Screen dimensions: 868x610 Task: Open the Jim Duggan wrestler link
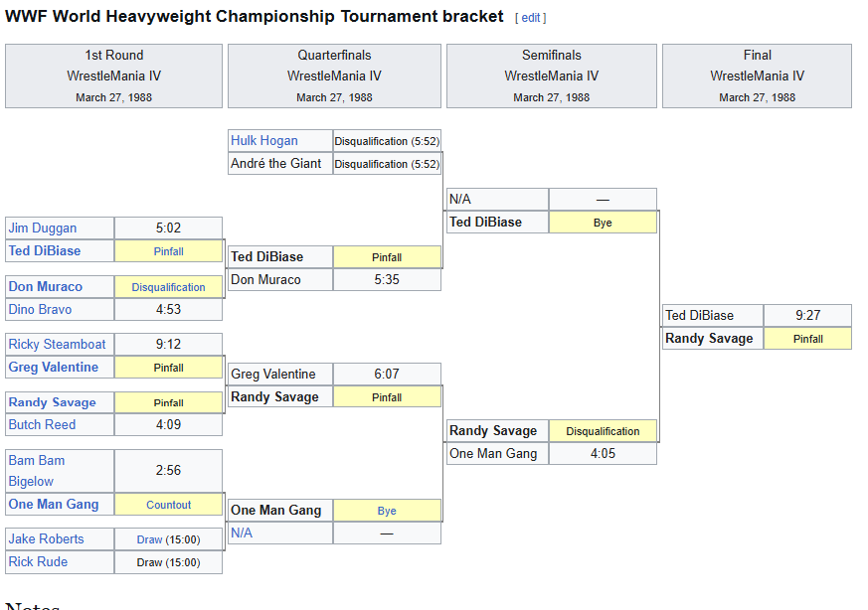tap(43, 228)
